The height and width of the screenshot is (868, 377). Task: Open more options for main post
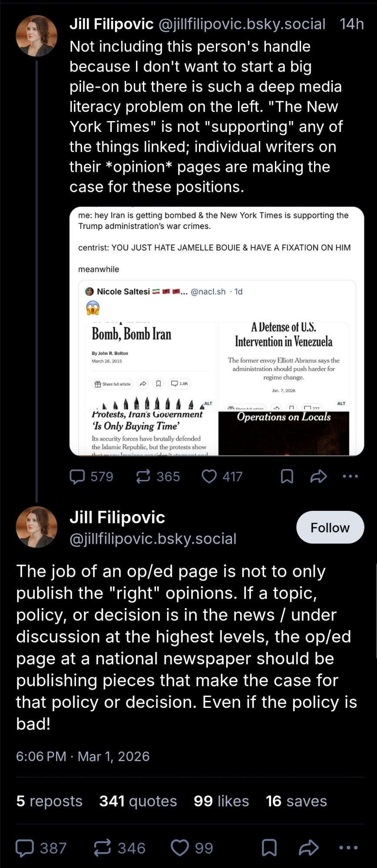(x=348, y=848)
